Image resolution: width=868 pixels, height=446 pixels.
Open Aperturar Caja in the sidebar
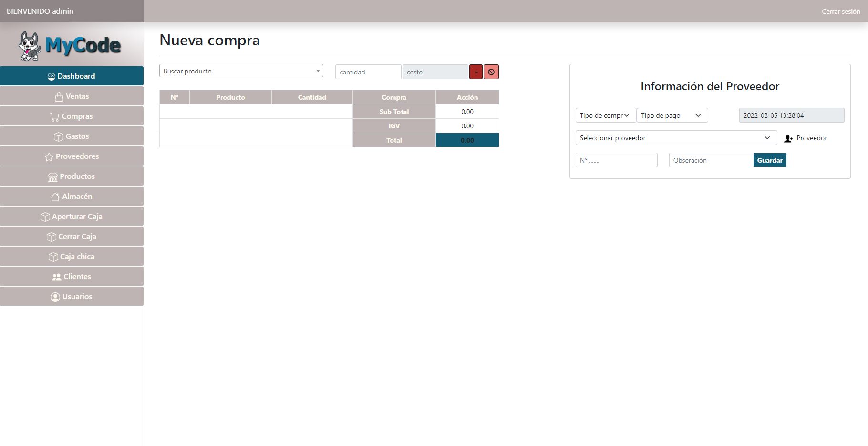72,217
